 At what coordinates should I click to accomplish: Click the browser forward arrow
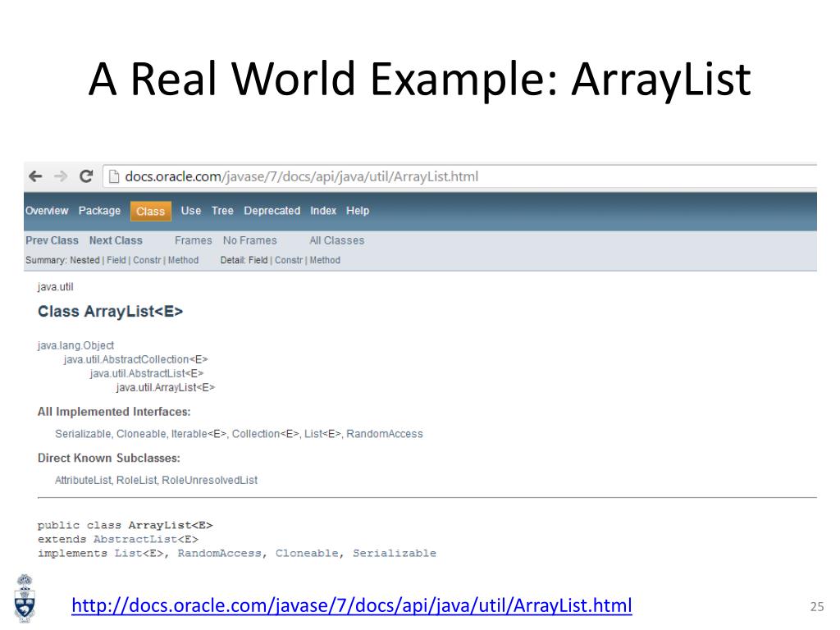tap(61, 176)
